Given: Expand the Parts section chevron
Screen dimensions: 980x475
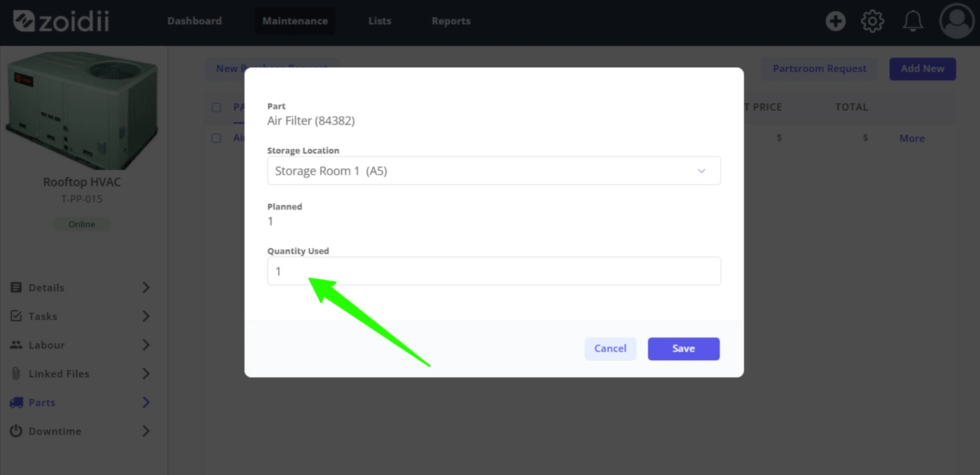Looking at the screenshot, I should (146, 403).
